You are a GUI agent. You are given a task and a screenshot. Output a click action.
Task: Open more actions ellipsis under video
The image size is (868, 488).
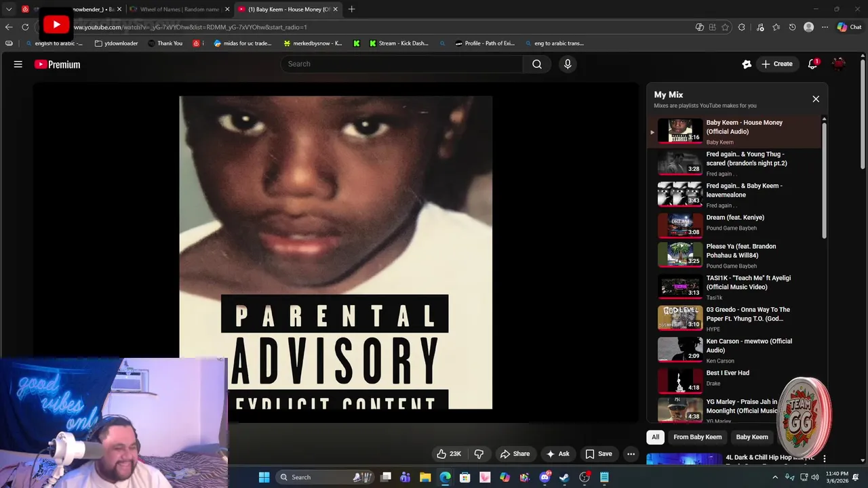coord(631,454)
